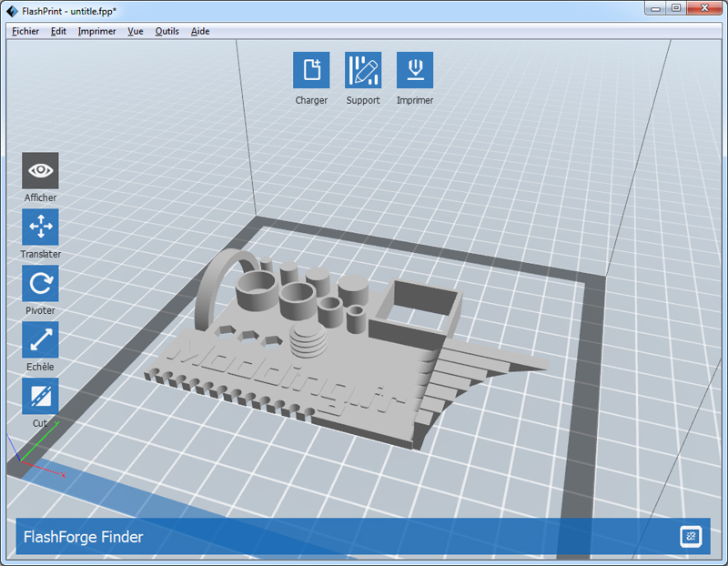
Task: Click the FlashForge Finder status bar label
Action: coord(84,537)
